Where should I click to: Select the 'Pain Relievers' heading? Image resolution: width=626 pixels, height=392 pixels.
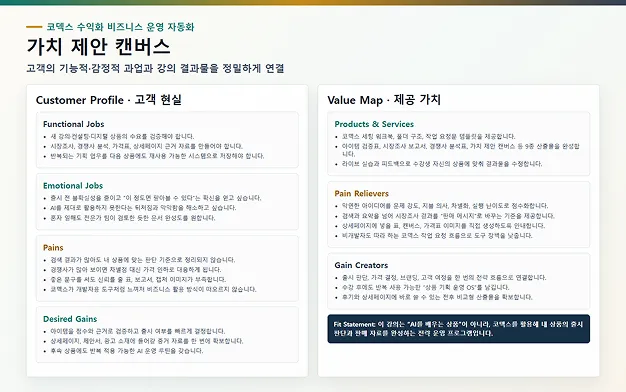tap(361, 194)
